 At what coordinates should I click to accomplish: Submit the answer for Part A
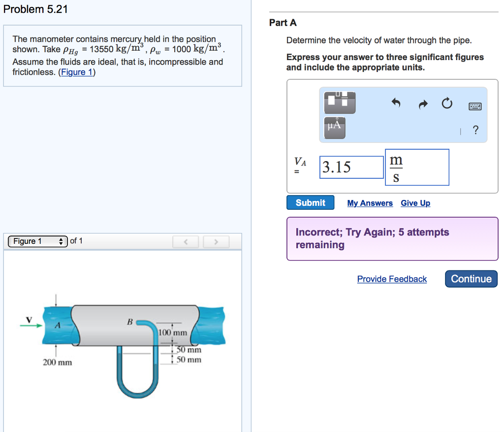point(310,202)
